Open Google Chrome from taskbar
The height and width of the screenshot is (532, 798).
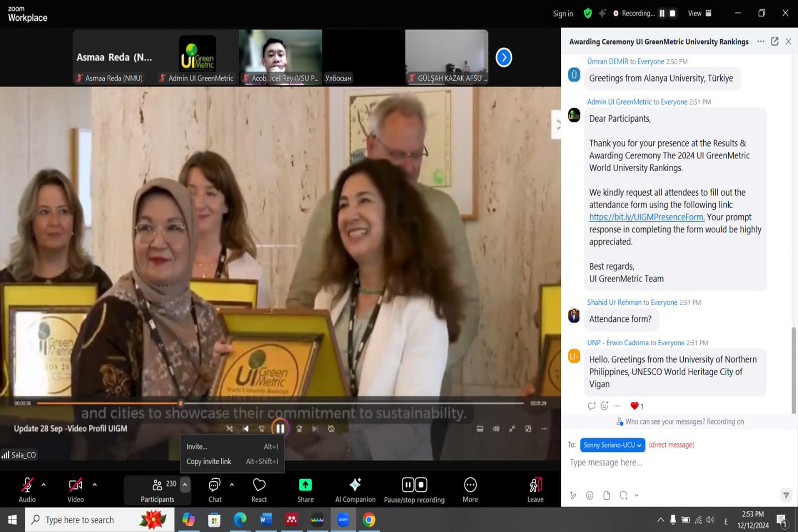click(x=369, y=520)
